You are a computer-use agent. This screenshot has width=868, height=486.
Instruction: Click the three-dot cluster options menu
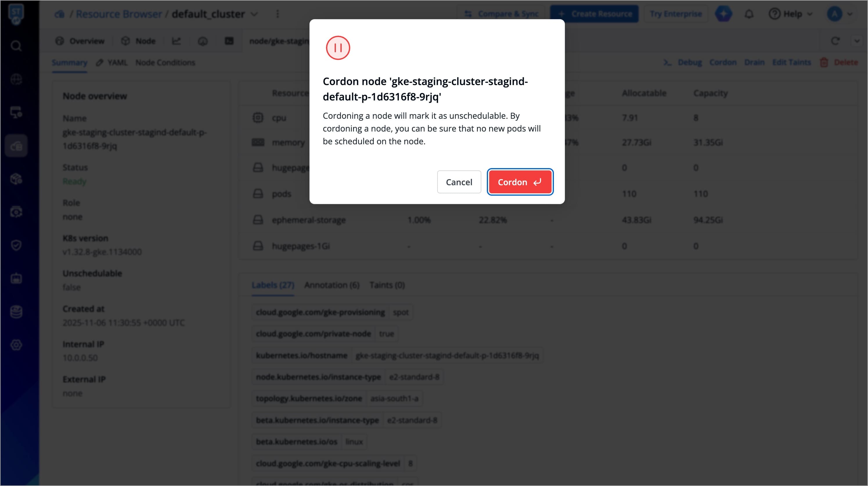277,14
